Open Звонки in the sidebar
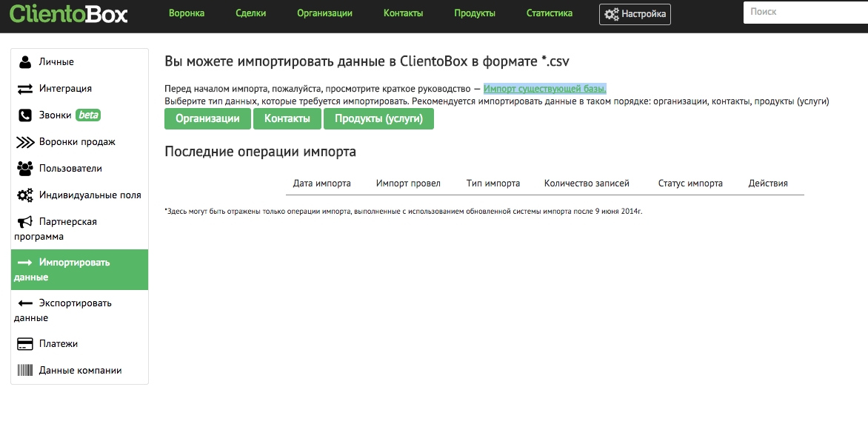868x438 pixels. [80, 115]
